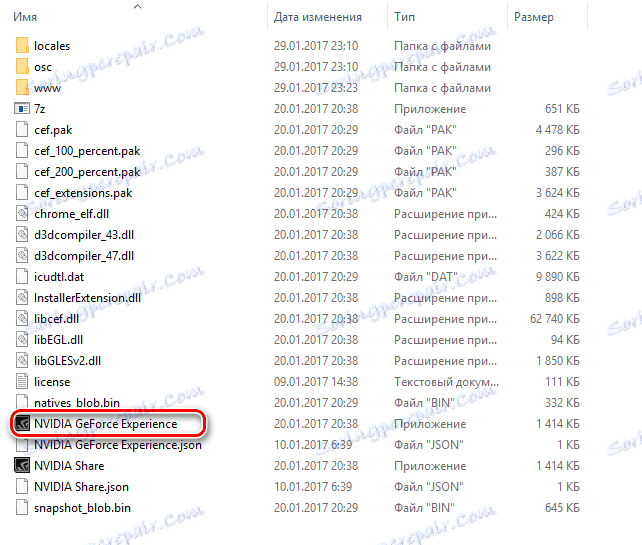Select the InstallerExtension.dll file name
642x545 pixels.
(88, 298)
